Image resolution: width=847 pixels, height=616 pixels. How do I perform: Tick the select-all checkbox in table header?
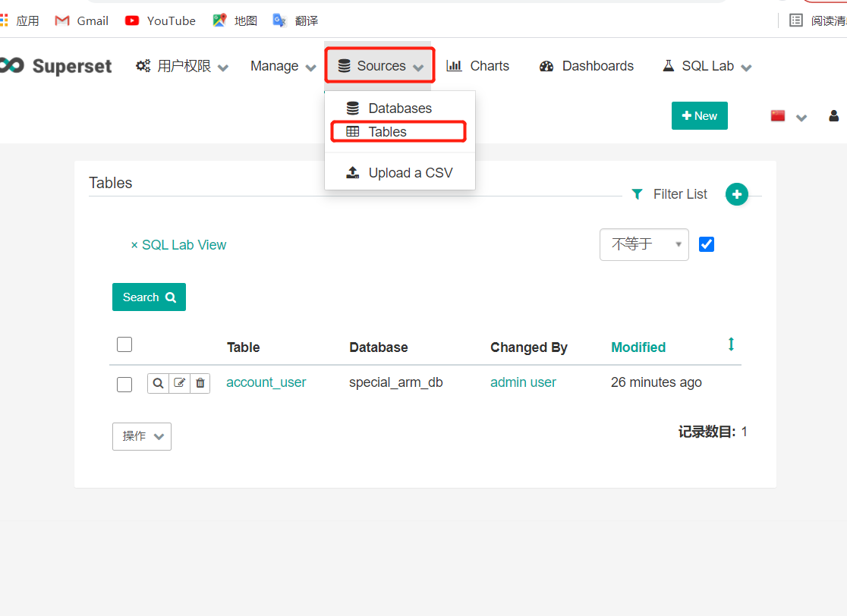[x=124, y=344]
